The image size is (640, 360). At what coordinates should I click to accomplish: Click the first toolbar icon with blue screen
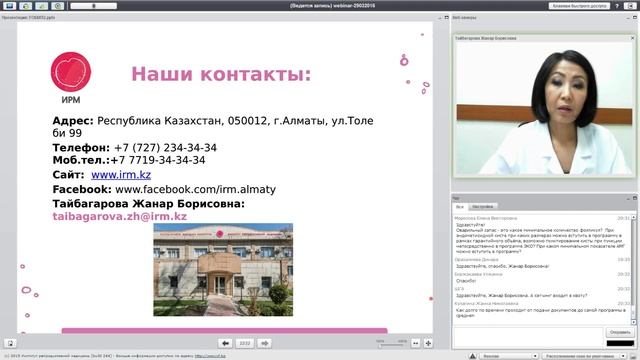click(x=10, y=6)
